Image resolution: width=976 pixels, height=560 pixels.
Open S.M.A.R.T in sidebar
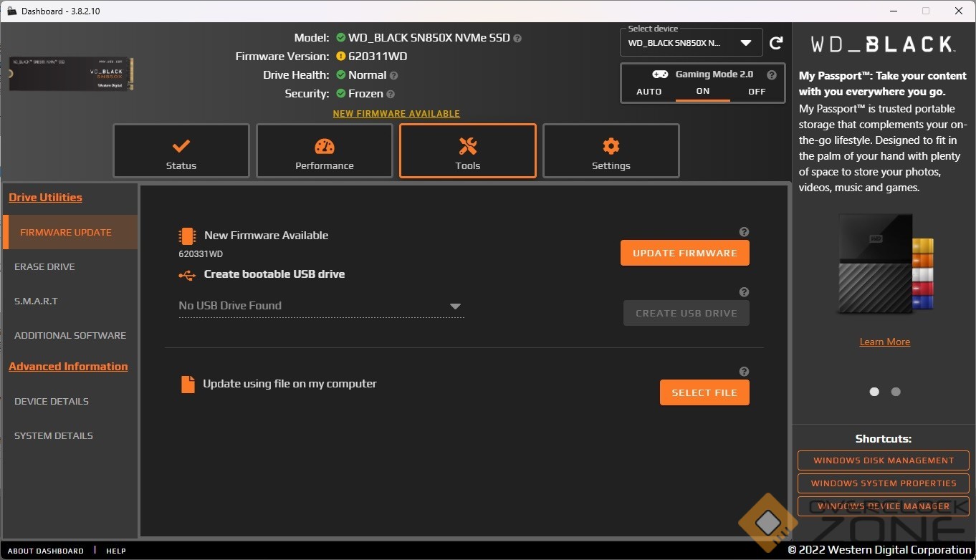tap(70, 301)
